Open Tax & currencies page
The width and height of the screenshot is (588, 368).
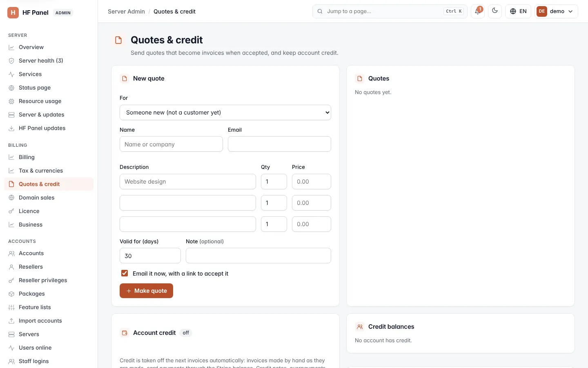(49, 171)
